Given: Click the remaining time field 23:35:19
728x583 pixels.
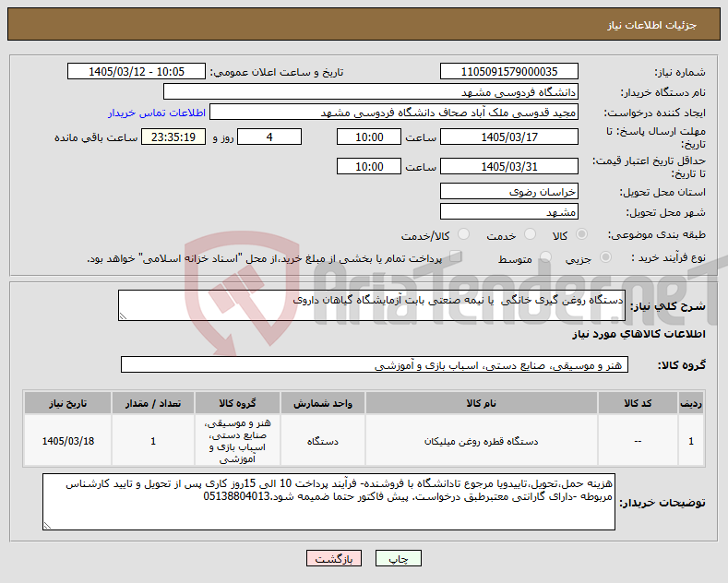Looking at the screenshot, I should coord(173,137).
